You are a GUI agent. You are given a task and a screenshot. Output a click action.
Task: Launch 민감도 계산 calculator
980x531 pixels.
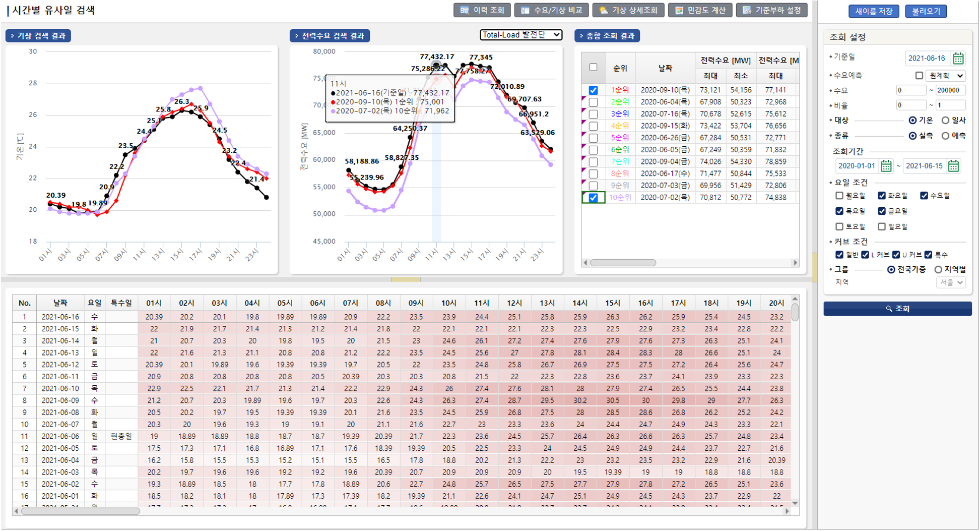tap(700, 10)
